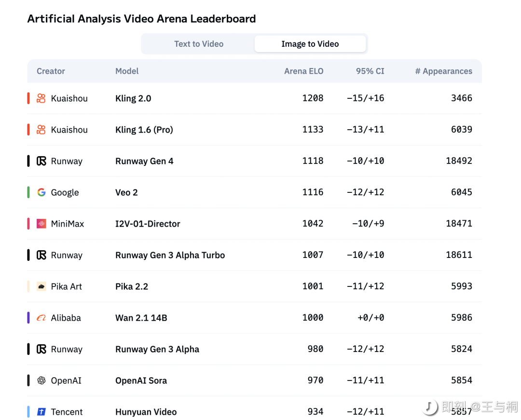Click the green color bar beside Google
The height and width of the screenshot is (420, 521).
(x=28, y=192)
